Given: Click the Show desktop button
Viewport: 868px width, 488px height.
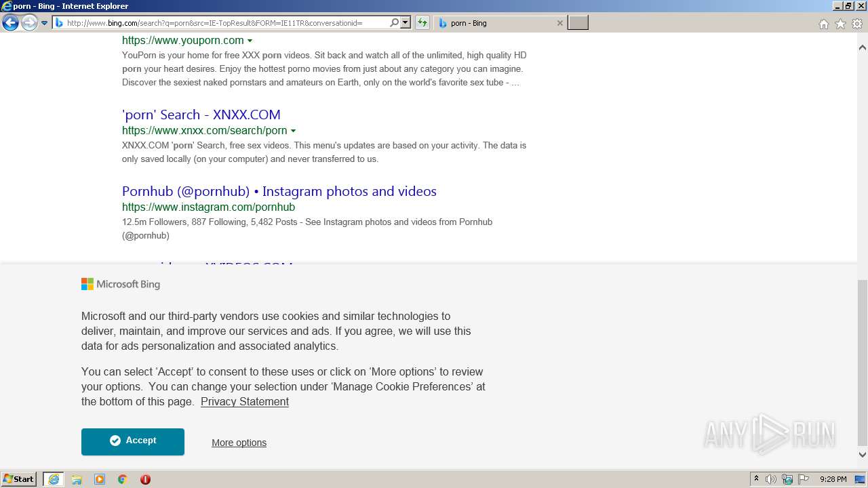Looking at the screenshot, I should click(x=861, y=479).
